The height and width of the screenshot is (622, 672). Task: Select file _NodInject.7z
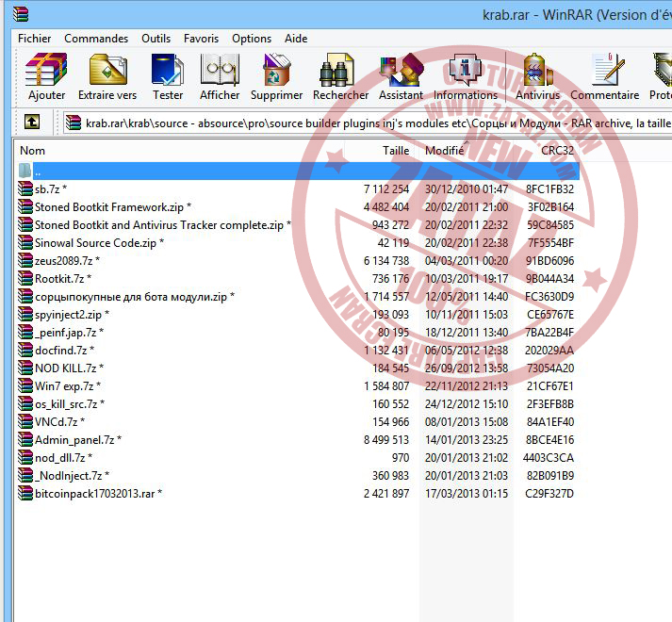coord(69,475)
